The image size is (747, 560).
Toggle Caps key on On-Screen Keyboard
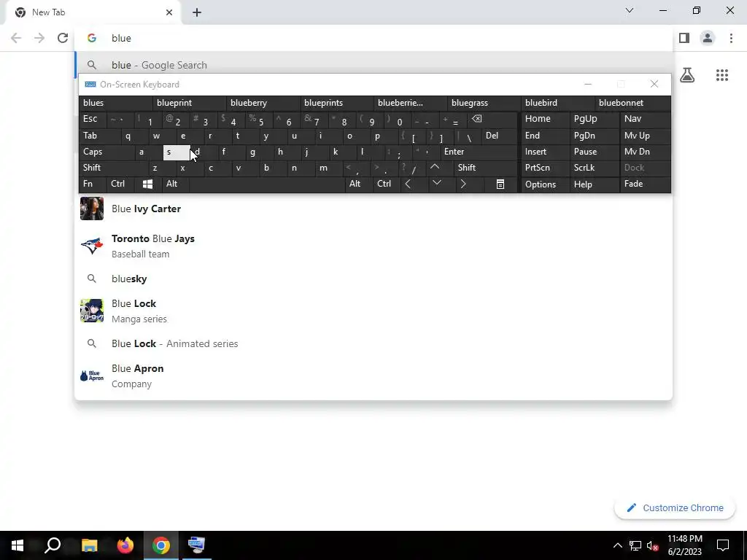tap(107, 152)
